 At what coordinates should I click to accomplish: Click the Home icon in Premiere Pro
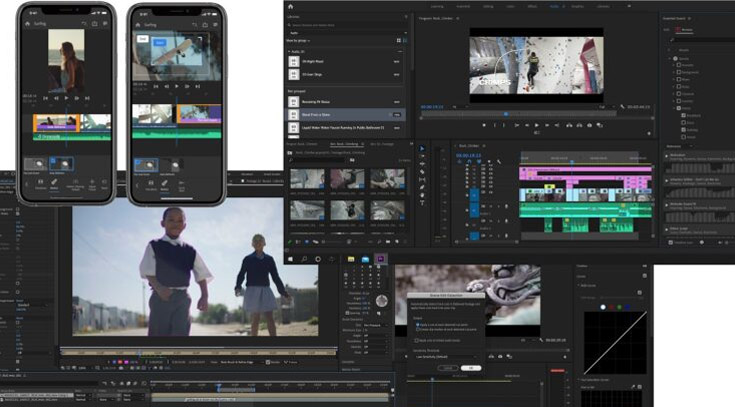click(289, 7)
